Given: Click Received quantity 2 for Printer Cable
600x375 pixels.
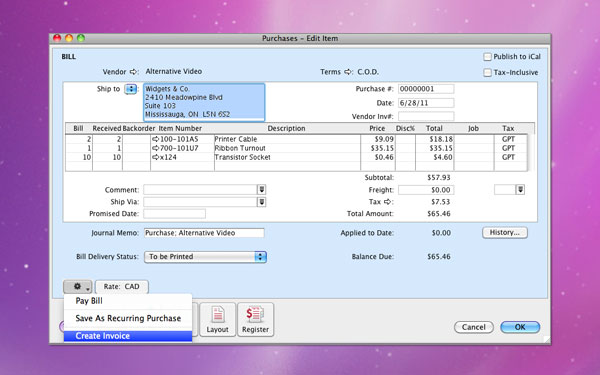Looking at the screenshot, I should coord(108,139).
